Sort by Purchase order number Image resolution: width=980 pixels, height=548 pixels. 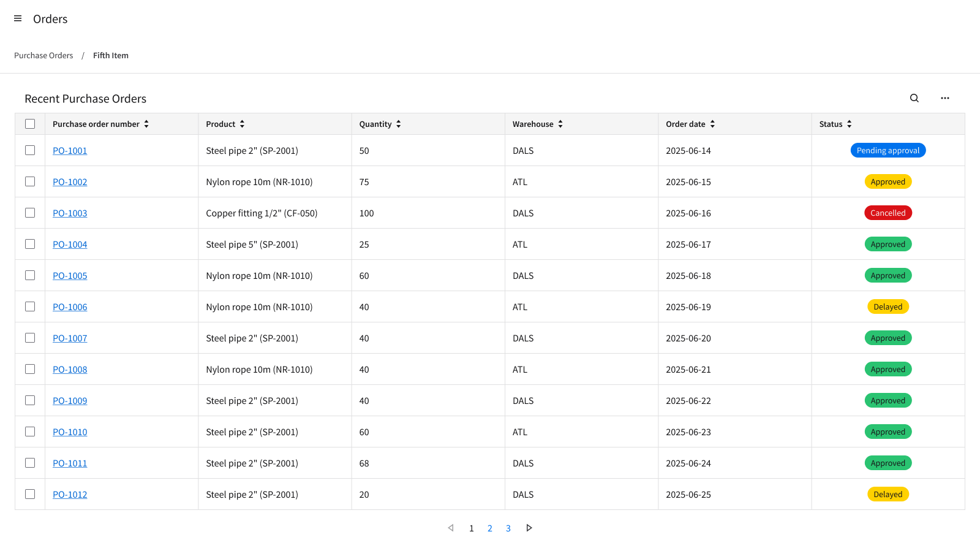[x=146, y=124]
